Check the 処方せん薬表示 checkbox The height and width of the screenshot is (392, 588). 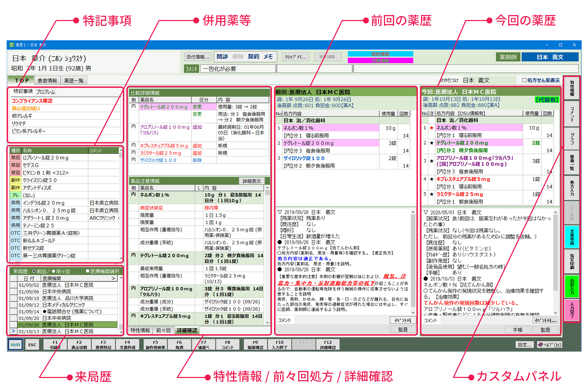point(524,80)
